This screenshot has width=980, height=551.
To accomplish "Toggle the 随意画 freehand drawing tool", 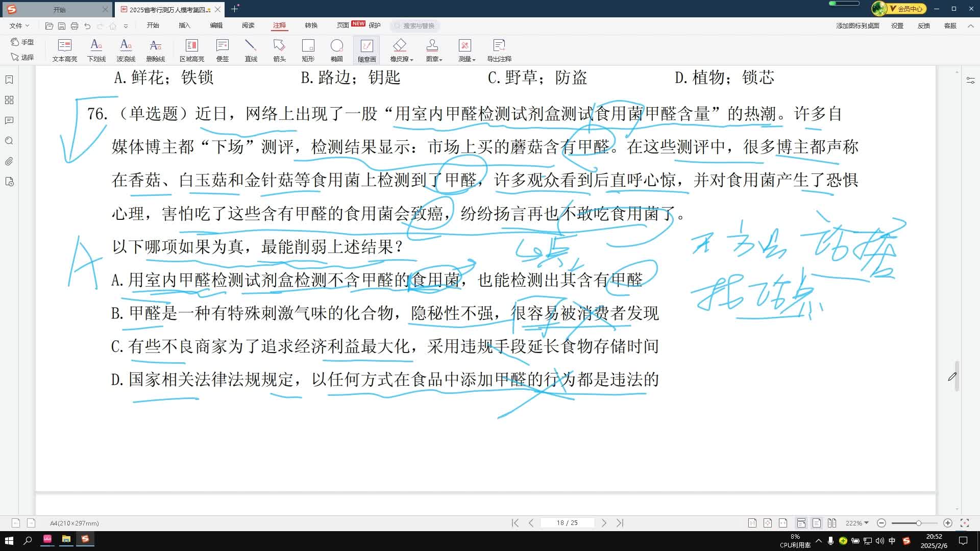I will point(367,50).
